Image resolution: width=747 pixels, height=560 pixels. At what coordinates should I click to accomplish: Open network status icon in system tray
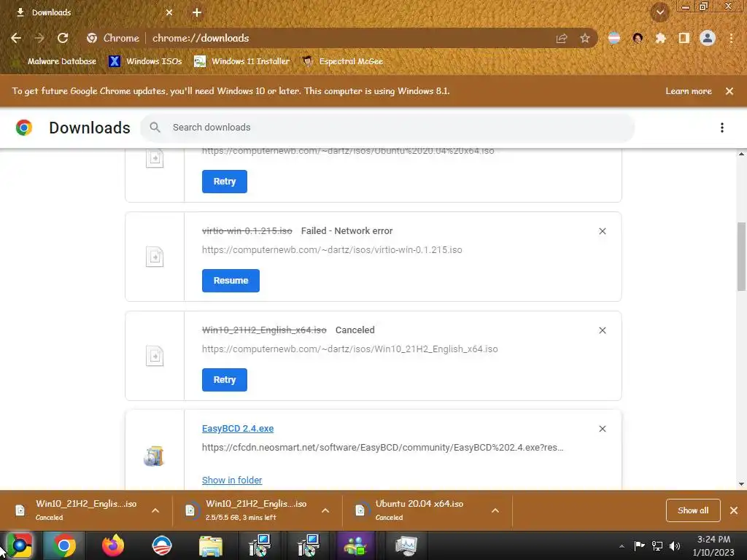pos(657,545)
